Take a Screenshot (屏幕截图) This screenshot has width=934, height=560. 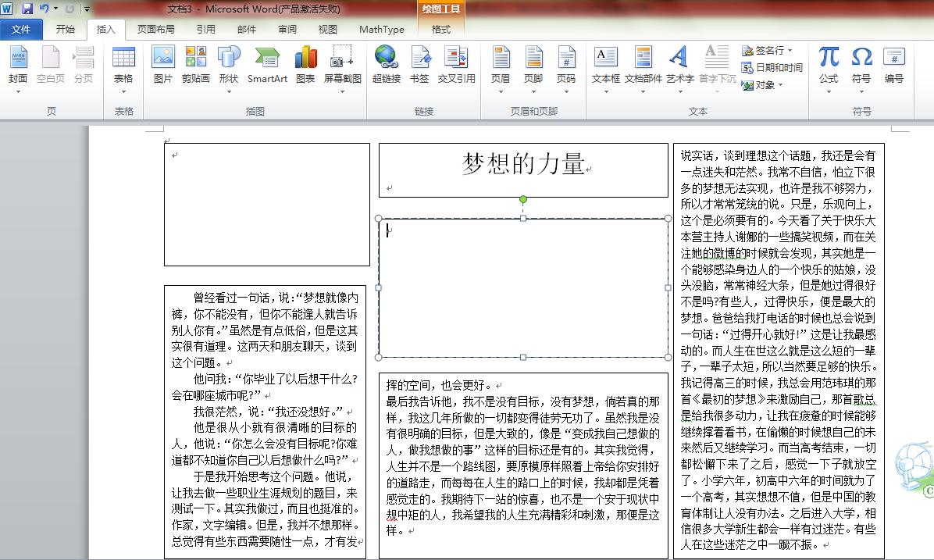coord(341,66)
